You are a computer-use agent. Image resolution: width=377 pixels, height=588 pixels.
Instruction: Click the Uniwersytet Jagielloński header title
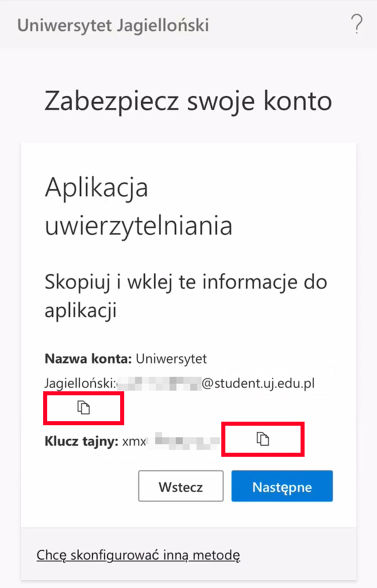pyautogui.click(x=113, y=25)
